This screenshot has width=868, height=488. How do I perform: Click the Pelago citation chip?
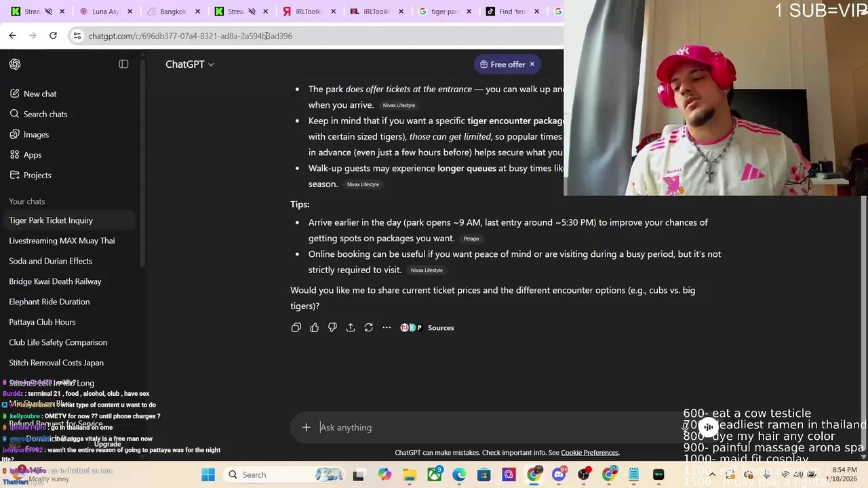pos(471,239)
